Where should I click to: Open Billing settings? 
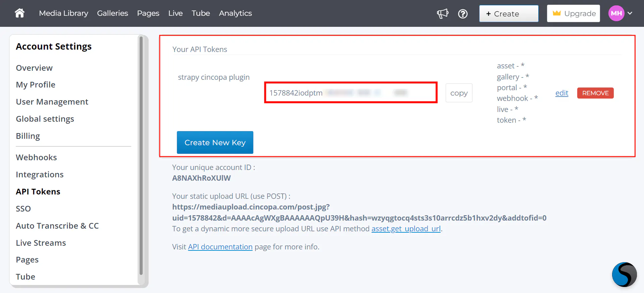[28, 136]
